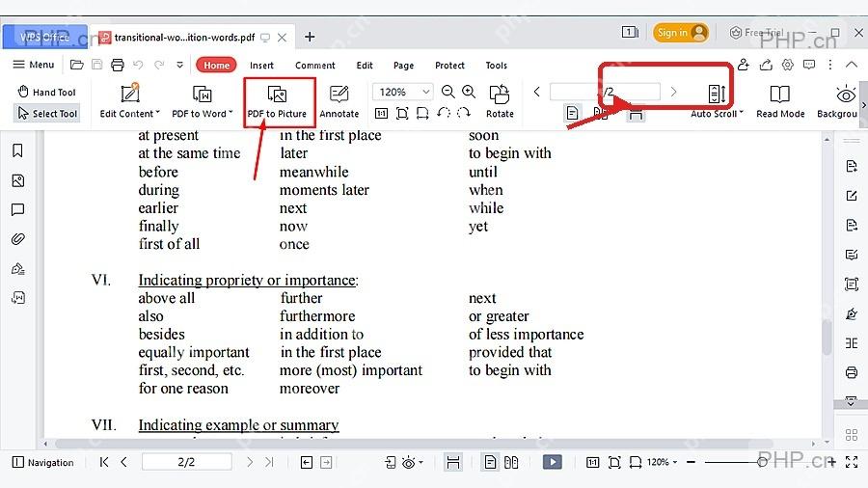Open the 120% zoom combo box
The height and width of the screenshot is (488, 868).
[x=403, y=92]
